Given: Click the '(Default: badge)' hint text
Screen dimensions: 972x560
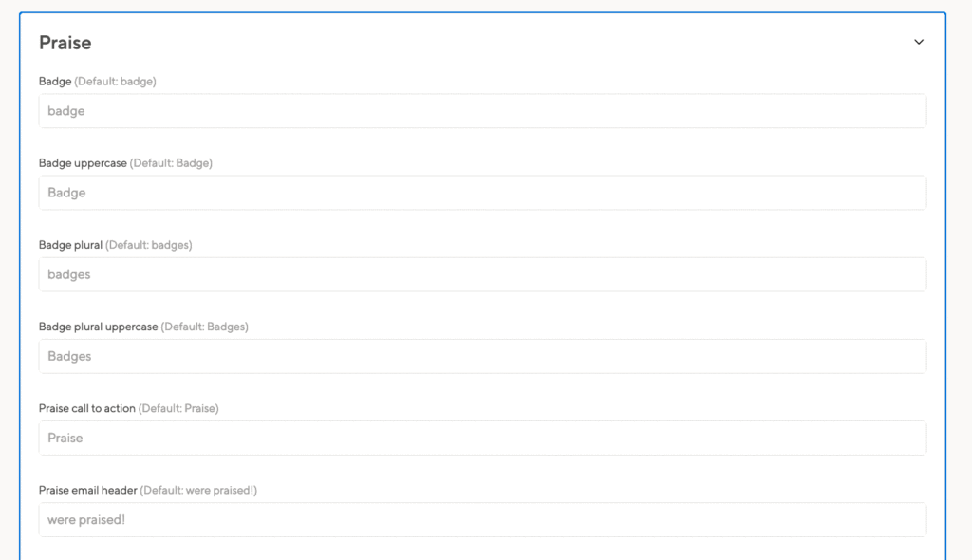Looking at the screenshot, I should coord(115,82).
